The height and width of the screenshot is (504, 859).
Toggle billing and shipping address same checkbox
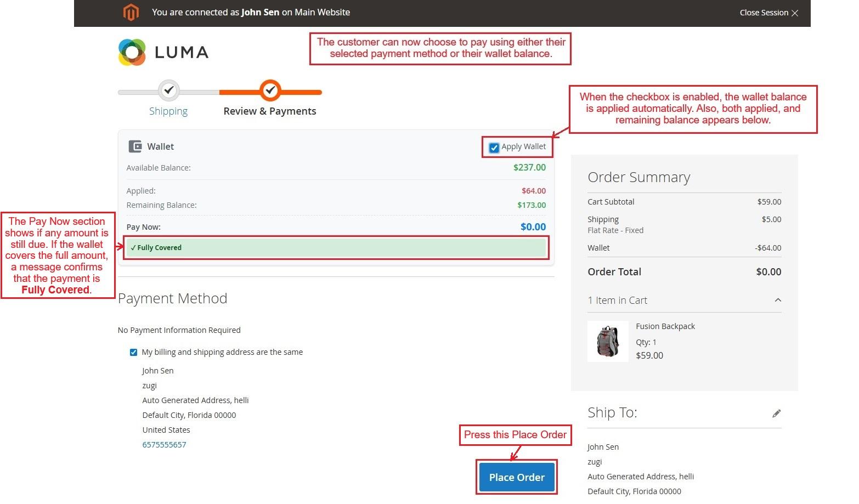point(133,352)
